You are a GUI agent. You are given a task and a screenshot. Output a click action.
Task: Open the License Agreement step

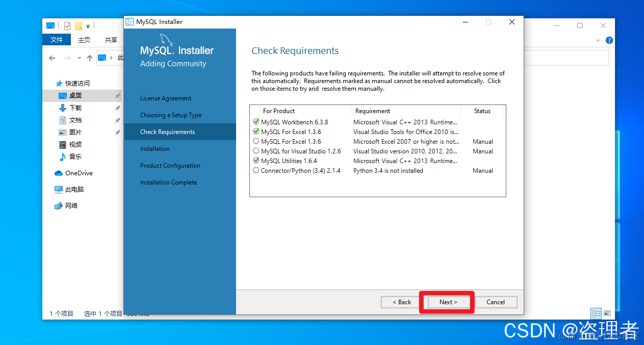click(x=166, y=98)
